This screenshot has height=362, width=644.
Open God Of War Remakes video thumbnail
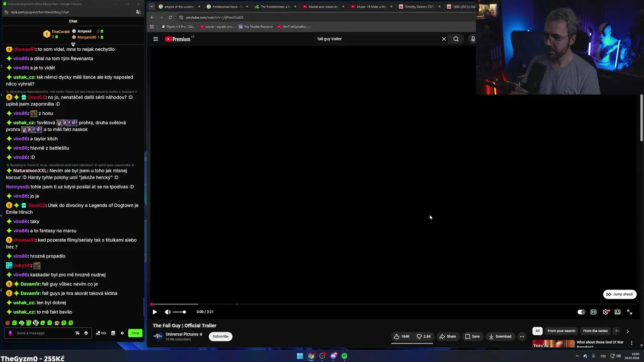553,344
